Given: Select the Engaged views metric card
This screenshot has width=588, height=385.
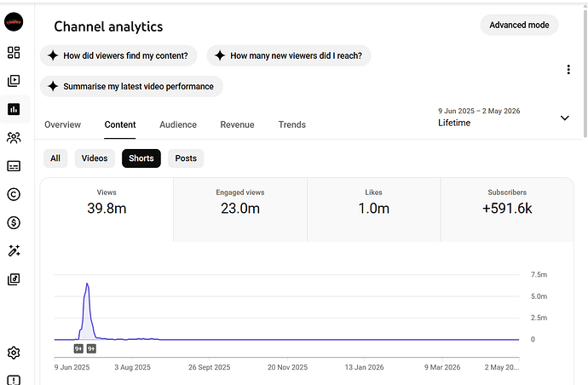Looking at the screenshot, I should [x=240, y=210].
